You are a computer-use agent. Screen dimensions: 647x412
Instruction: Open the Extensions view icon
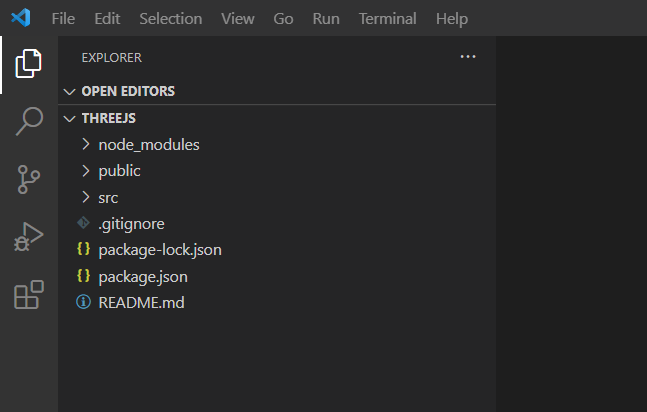pyautogui.click(x=29, y=295)
